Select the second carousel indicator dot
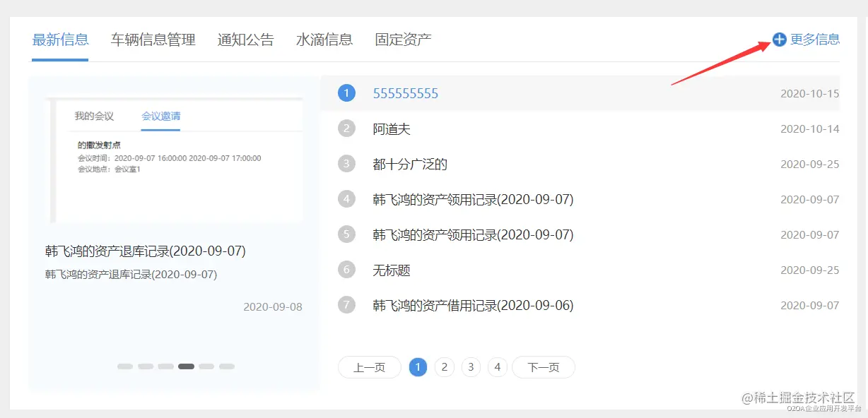The image size is (868, 418). (x=146, y=366)
